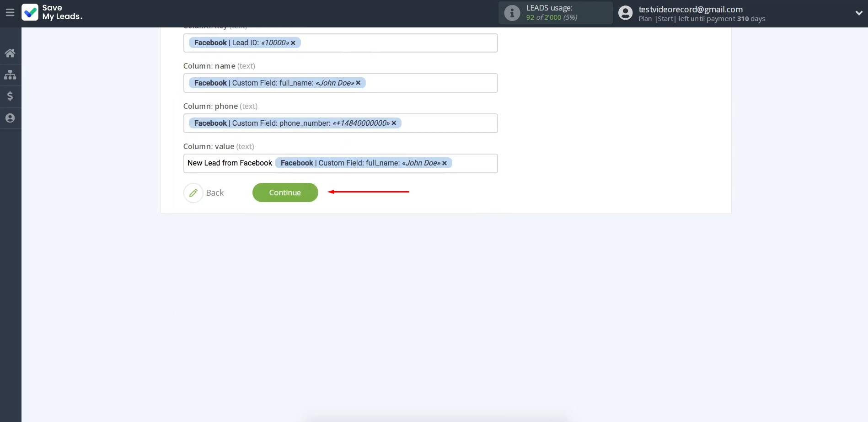Click the Continue button
This screenshot has height=422, width=868.
[285, 192]
